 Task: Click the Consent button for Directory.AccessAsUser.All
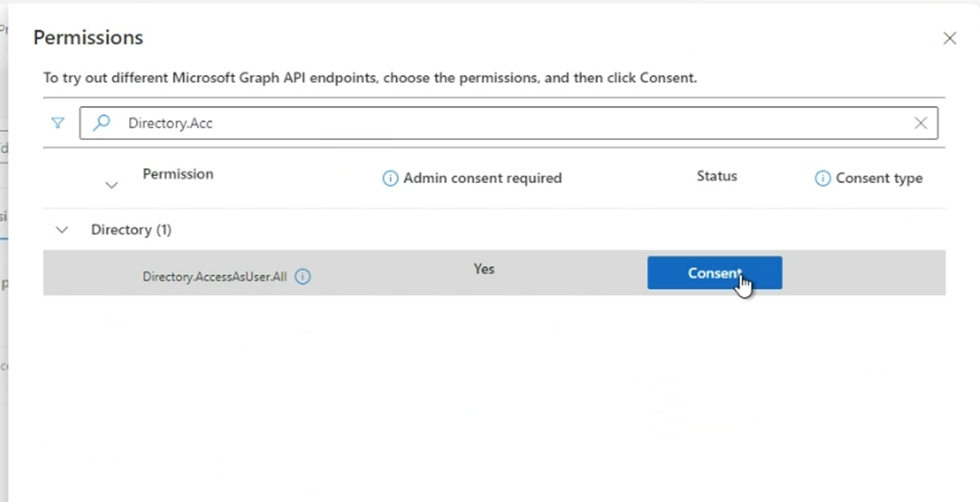[714, 273]
